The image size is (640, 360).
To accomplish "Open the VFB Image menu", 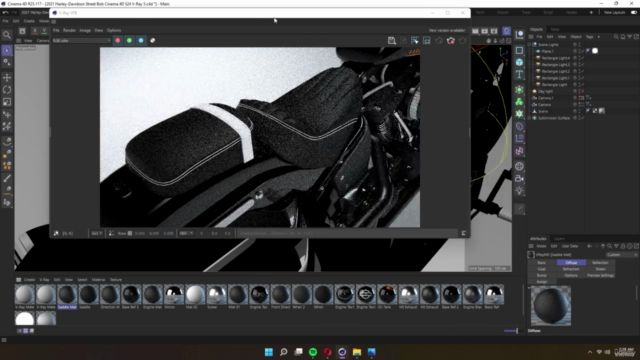I will (x=85, y=30).
